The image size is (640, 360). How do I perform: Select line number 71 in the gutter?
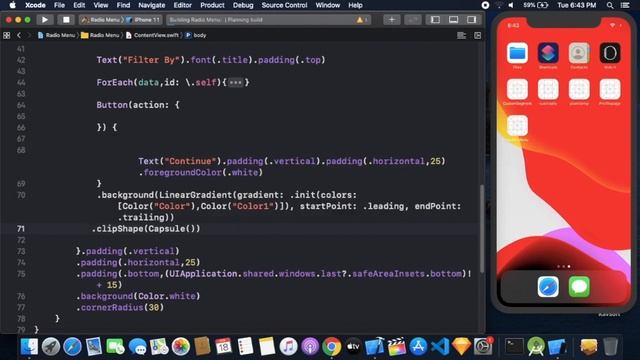(21, 229)
